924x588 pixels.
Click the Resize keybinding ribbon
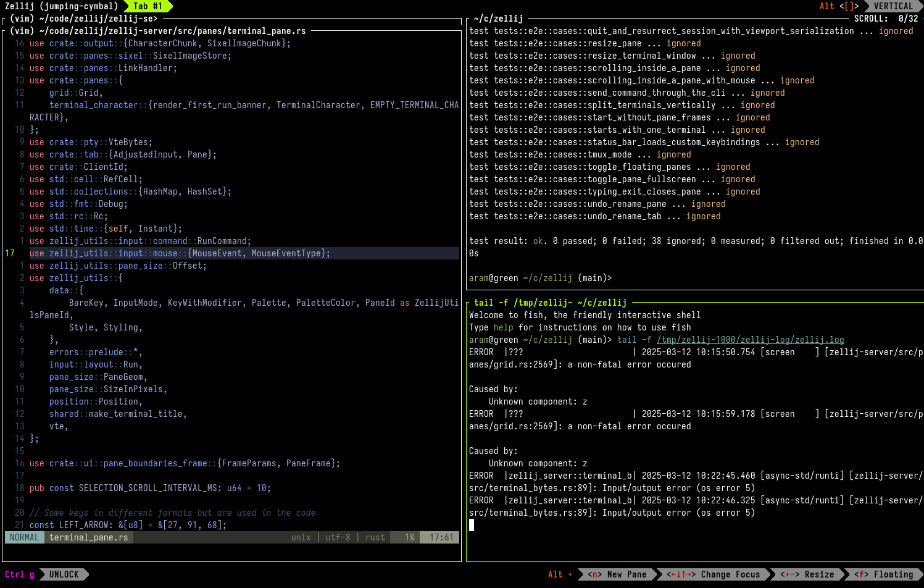coord(807,574)
